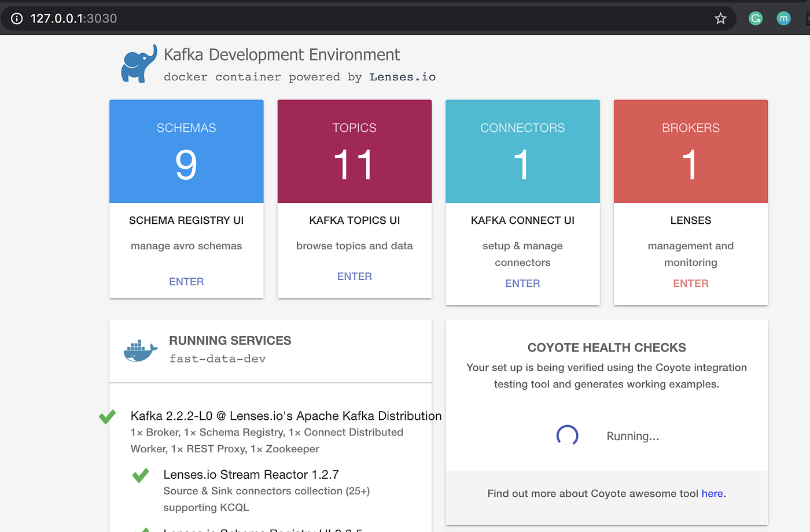The image size is (810, 532).
Task: Click the site info icon in address bar
Action: pyautogui.click(x=17, y=19)
